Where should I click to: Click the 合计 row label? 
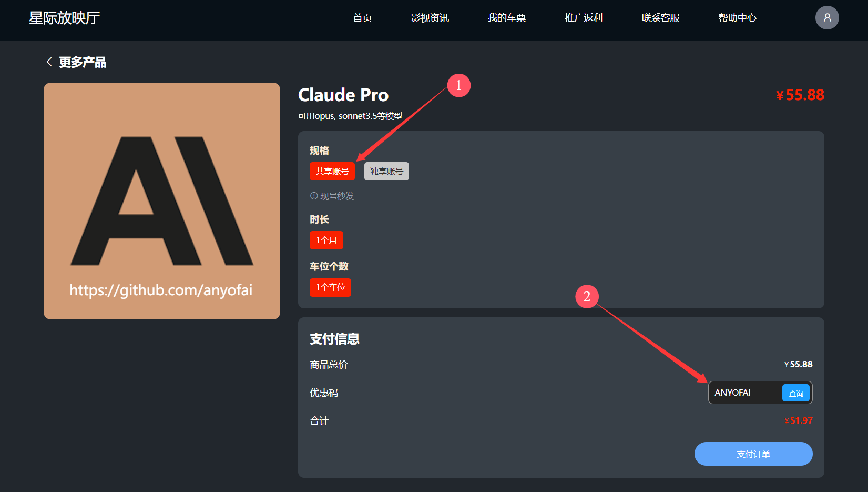319,420
